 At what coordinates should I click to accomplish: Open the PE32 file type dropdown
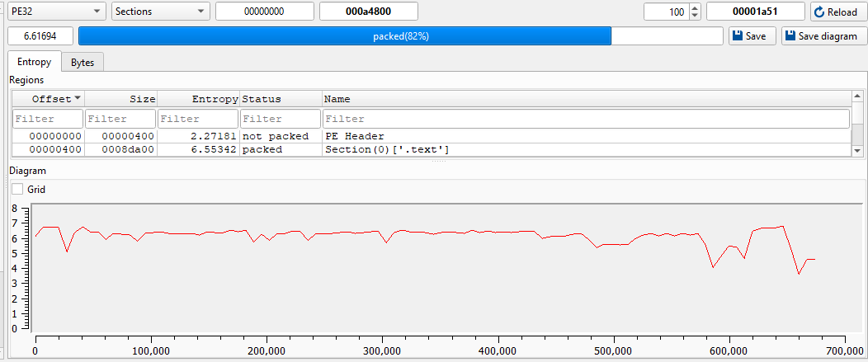pos(56,12)
